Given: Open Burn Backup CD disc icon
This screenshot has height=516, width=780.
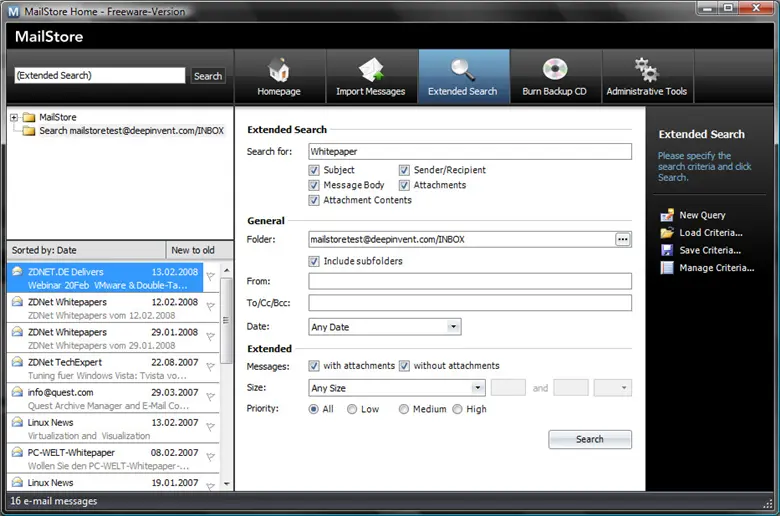Looking at the screenshot, I should [554, 70].
